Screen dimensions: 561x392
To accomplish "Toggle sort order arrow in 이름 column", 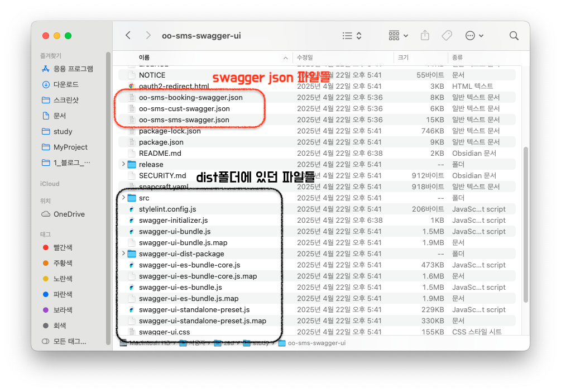I will pos(285,58).
